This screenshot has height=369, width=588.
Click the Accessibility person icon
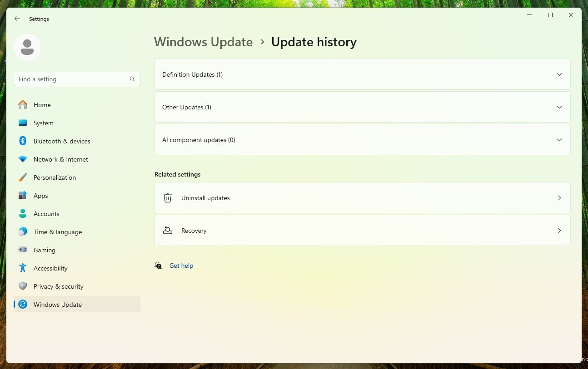(x=23, y=268)
